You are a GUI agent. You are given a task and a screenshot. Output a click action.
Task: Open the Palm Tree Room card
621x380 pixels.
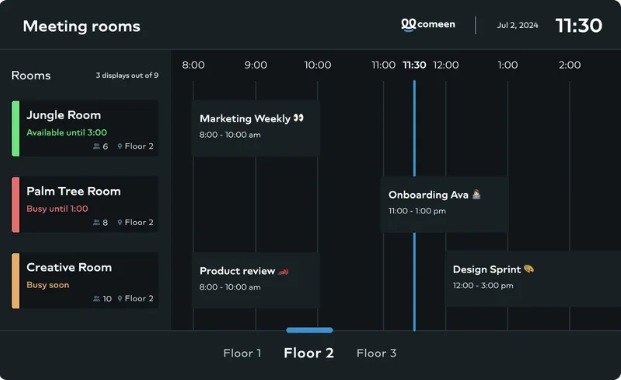coord(85,204)
